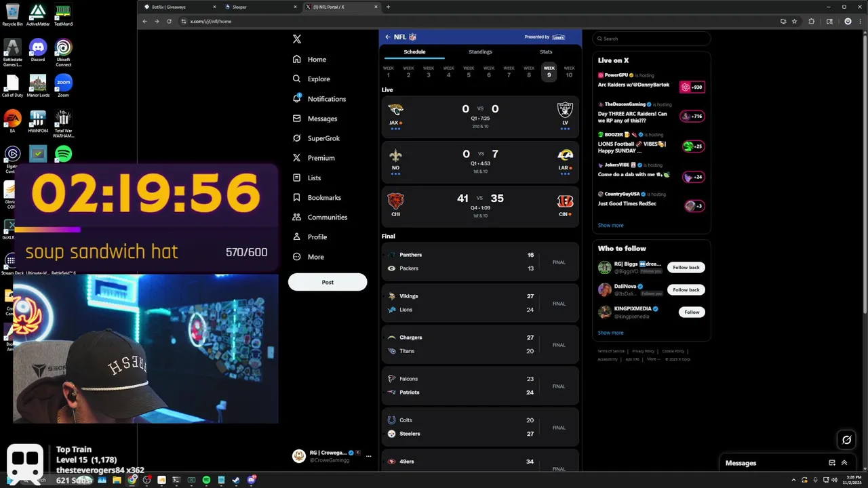
Task: Open Lists from the X sidebar
Action: pyautogui.click(x=307, y=178)
